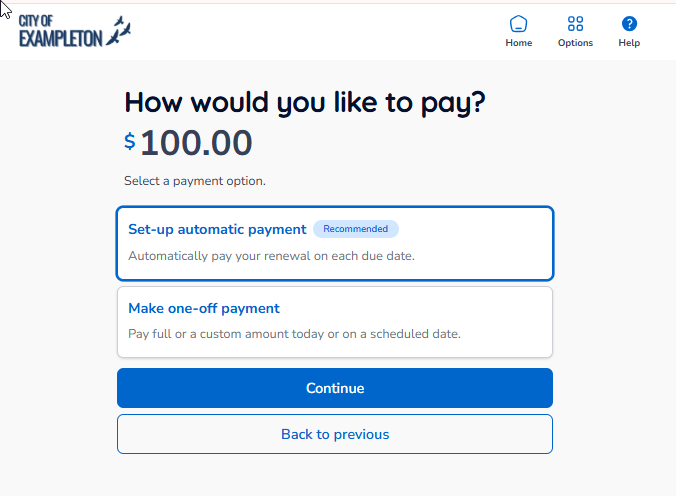Click the 'Automatically pay your renewal' description

(x=271, y=256)
